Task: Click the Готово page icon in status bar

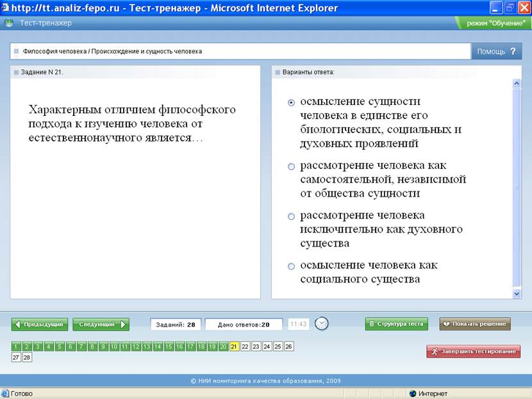Action: pyautogui.click(x=4, y=394)
